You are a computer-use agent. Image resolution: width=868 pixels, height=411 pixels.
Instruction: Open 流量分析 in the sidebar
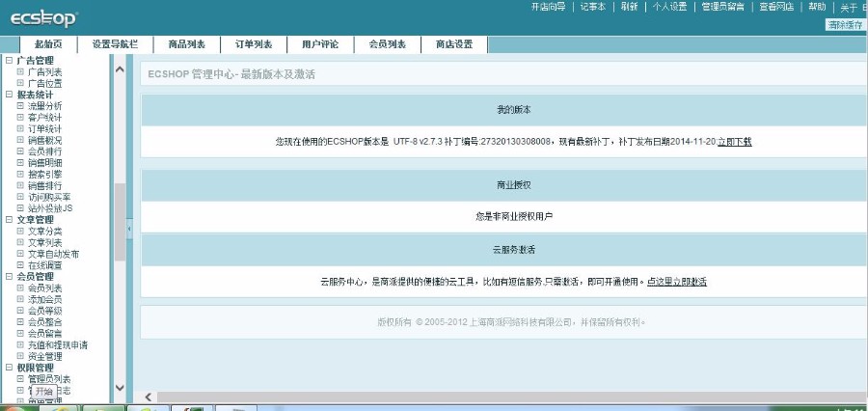point(44,106)
